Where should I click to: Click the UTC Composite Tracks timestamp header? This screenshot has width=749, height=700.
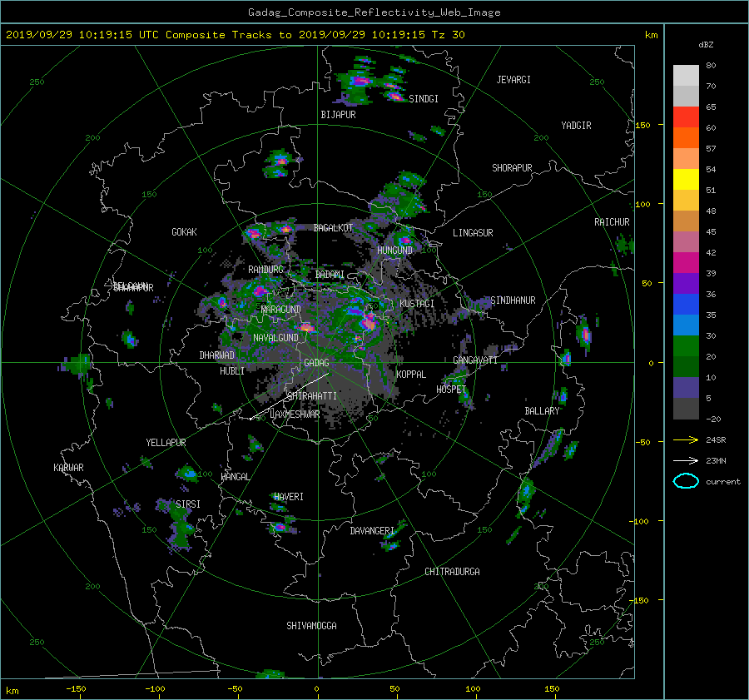coord(236,35)
